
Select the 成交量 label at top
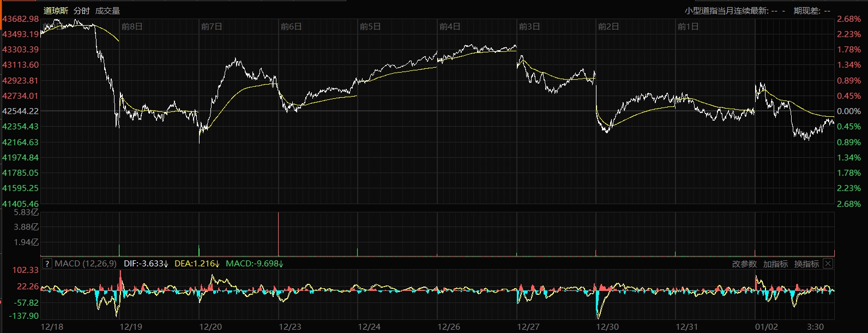[107, 10]
